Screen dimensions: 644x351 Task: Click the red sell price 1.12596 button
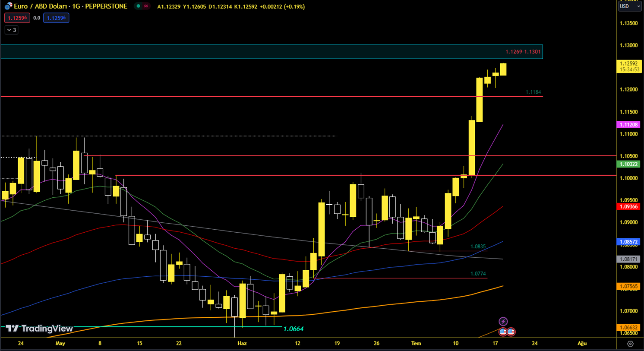pyautogui.click(x=17, y=18)
